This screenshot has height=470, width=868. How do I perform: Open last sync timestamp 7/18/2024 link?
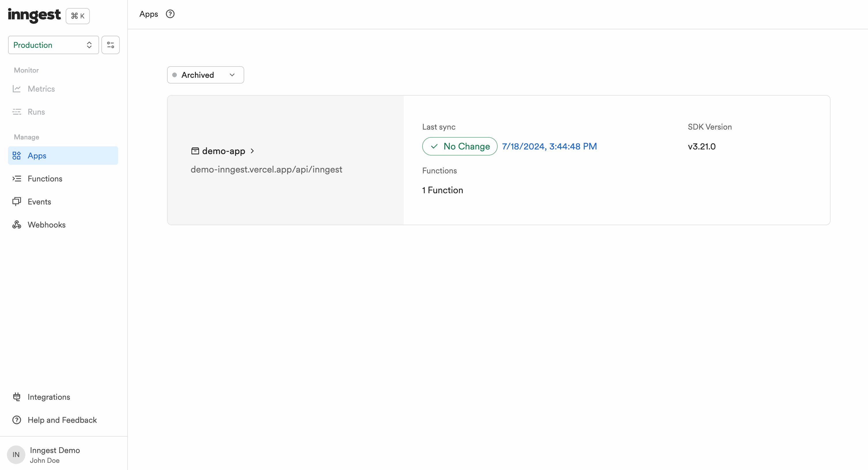point(549,146)
